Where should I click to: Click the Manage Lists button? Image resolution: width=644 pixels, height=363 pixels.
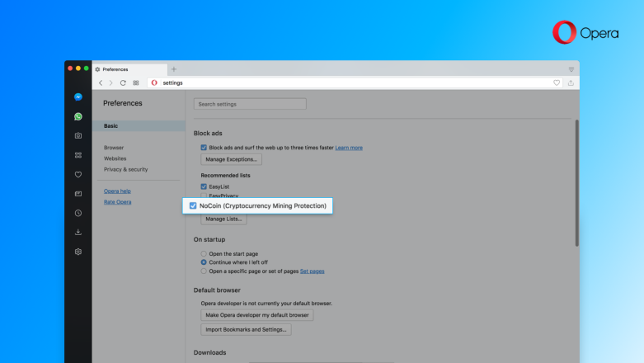(223, 219)
